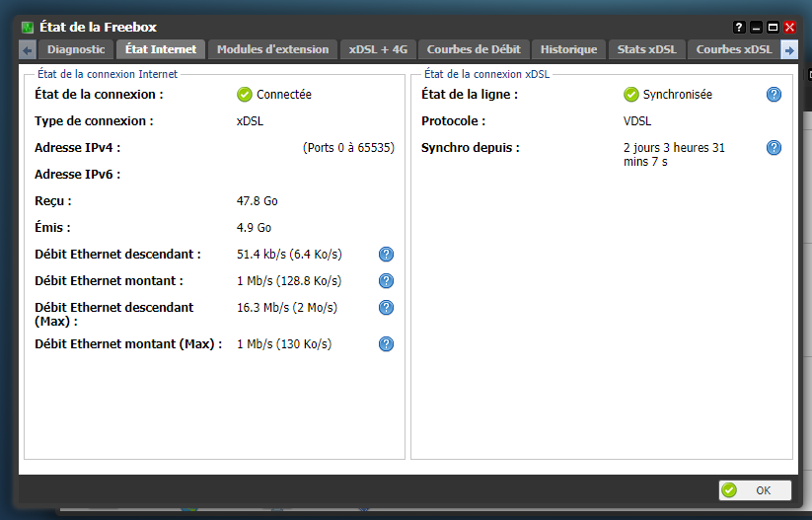
Task: Click the green Connectée status icon
Action: [245, 95]
